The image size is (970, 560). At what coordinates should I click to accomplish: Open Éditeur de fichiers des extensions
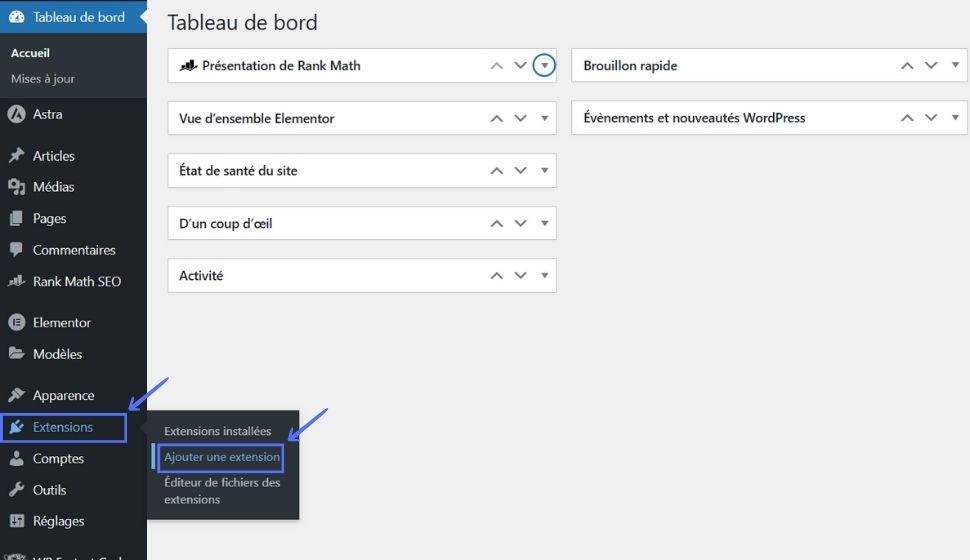(222, 491)
